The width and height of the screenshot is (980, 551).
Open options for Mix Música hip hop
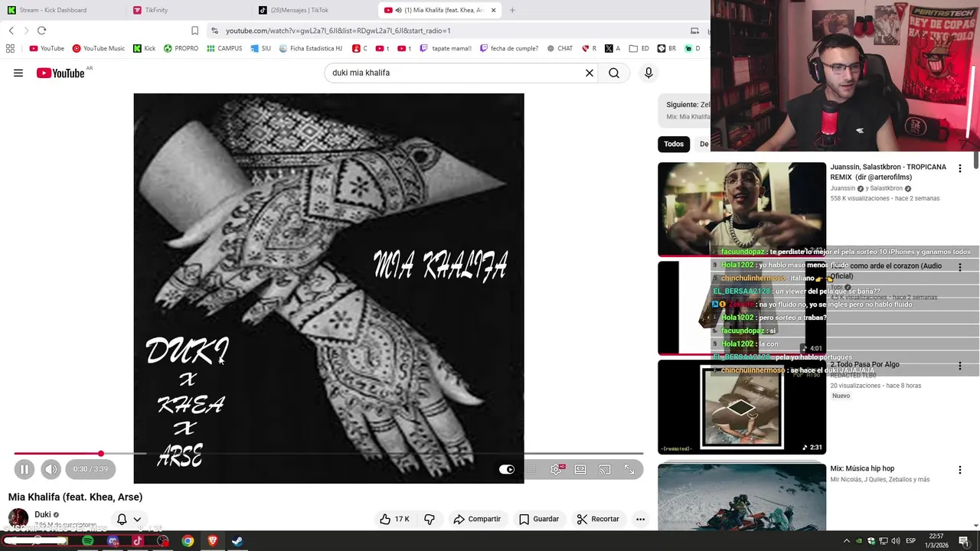tap(960, 470)
